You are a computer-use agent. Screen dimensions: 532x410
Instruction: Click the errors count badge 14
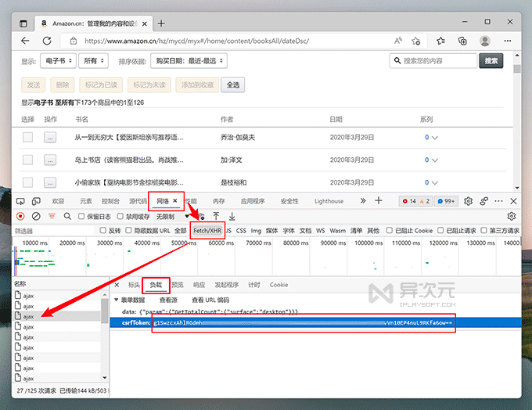pyautogui.click(x=409, y=201)
